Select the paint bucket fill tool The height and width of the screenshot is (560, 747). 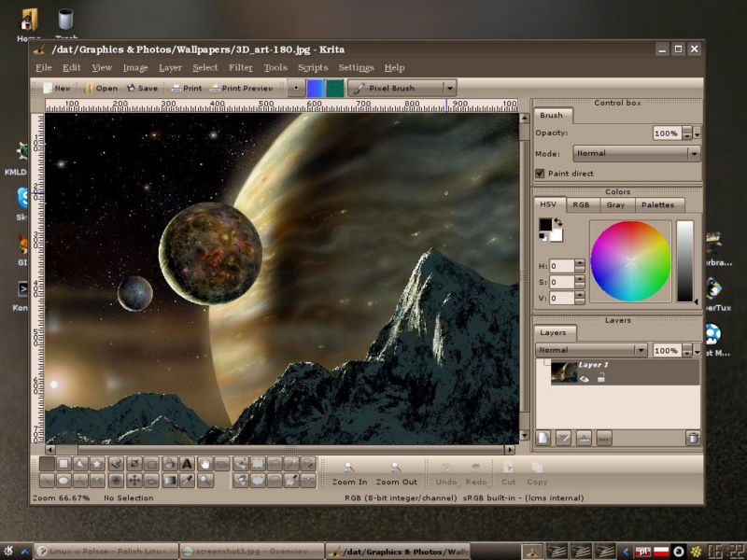(x=170, y=464)
